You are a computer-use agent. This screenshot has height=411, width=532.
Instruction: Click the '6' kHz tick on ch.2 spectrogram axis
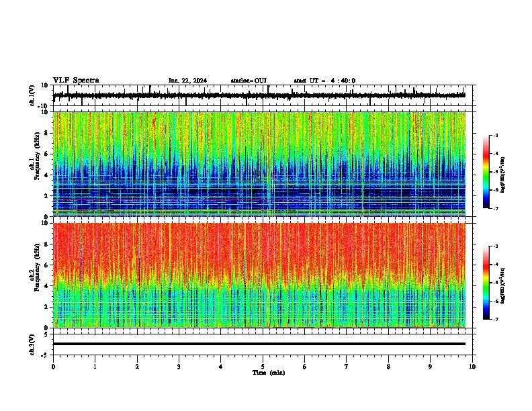(x=46, y=265)
